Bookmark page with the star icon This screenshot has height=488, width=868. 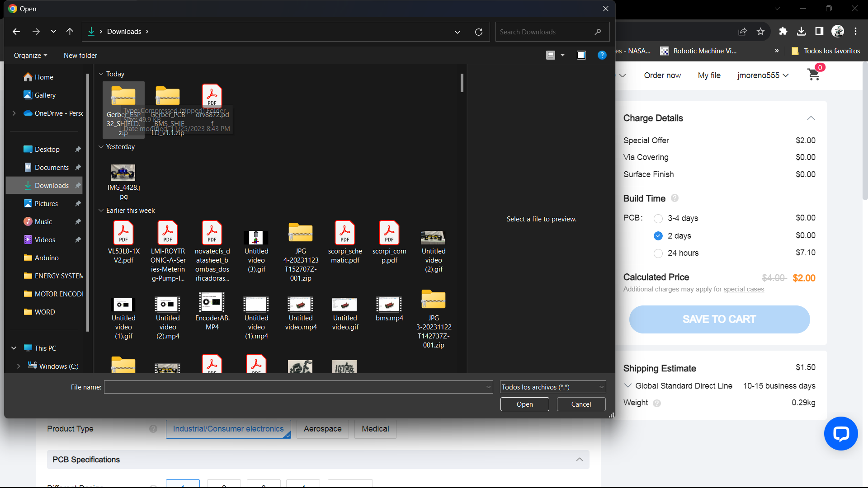click(760, 31)
